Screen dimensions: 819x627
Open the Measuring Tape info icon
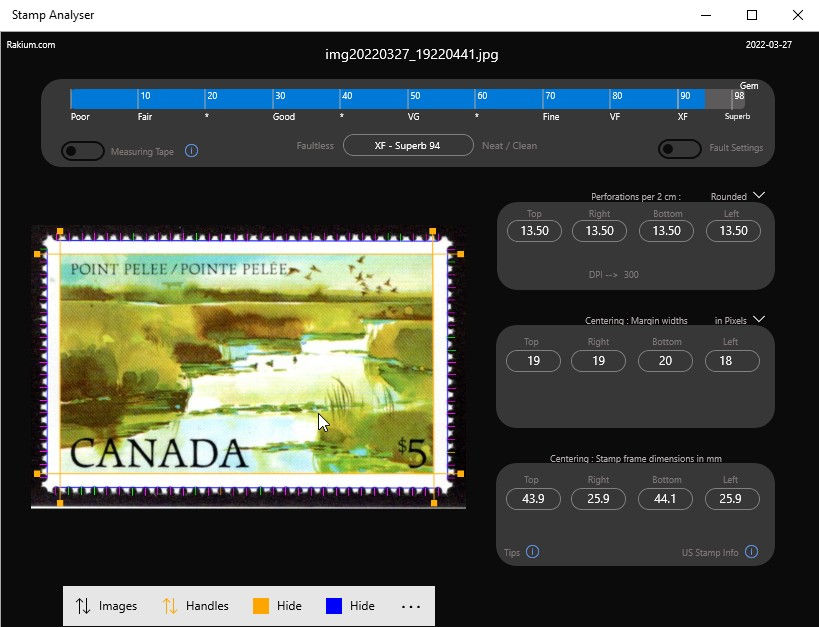[191, 151]
